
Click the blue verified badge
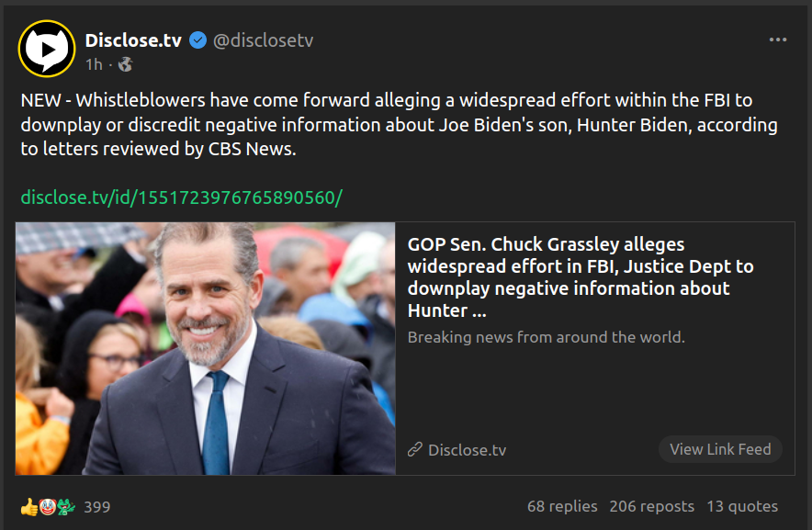(198, 40)
